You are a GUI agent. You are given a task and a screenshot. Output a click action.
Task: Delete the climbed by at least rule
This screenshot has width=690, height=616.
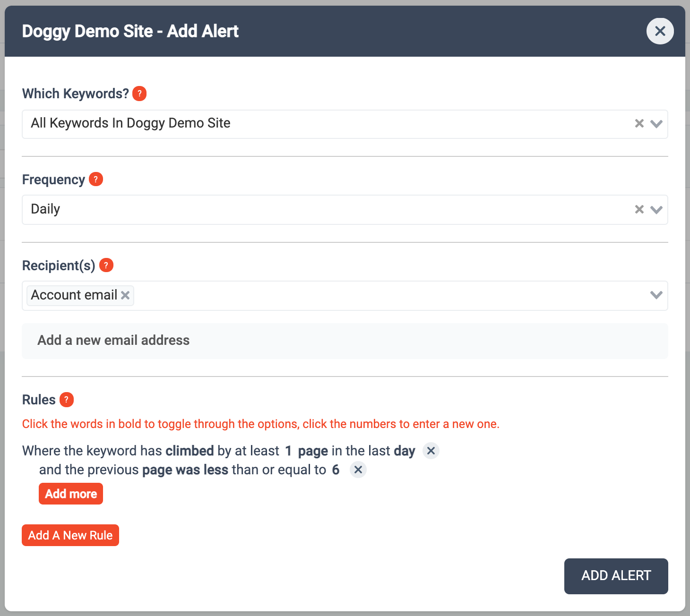pos(431,451)
